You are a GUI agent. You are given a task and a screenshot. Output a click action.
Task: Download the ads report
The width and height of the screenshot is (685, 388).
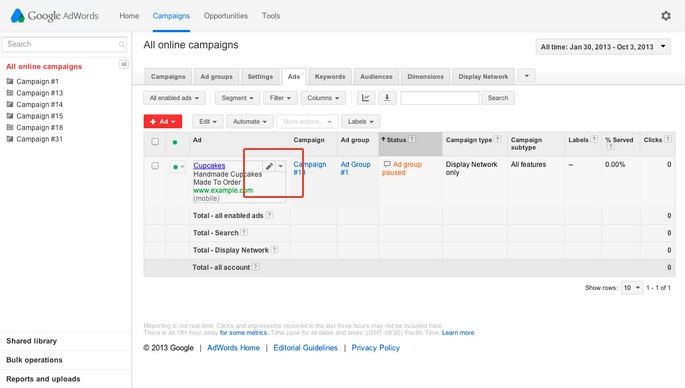click(387, 98)
